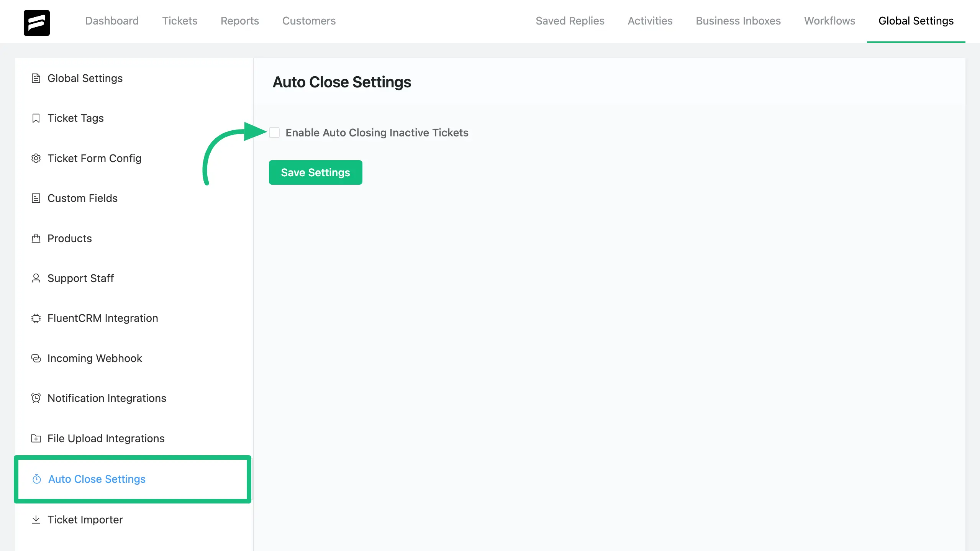Open the Workflows tab

829,21
